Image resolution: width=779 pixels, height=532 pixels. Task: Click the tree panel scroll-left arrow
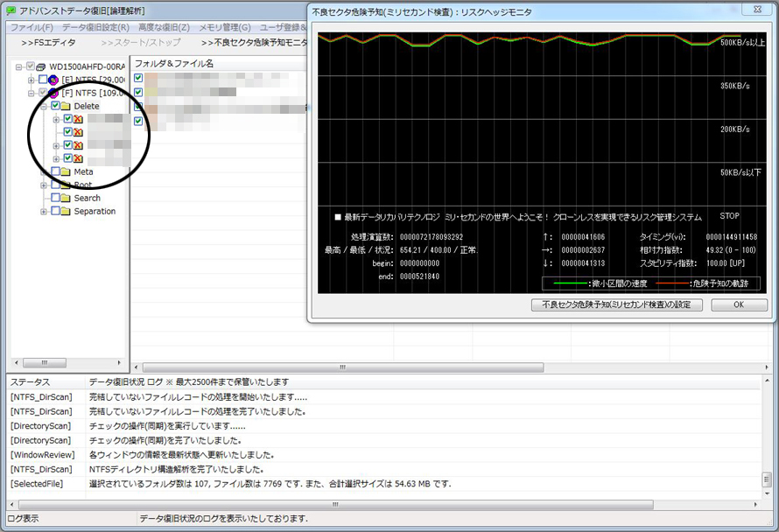(17, 363)
